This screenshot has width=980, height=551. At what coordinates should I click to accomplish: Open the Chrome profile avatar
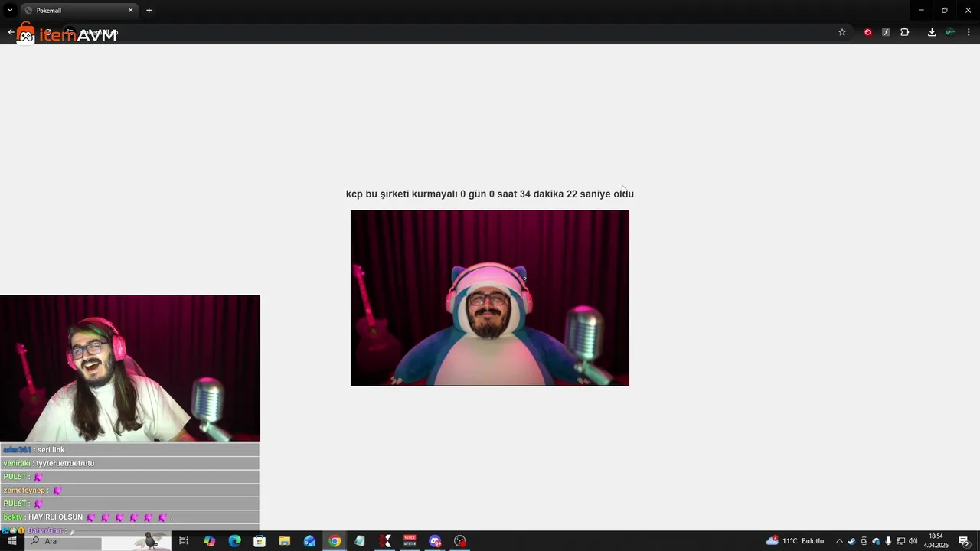click(950, 32)
